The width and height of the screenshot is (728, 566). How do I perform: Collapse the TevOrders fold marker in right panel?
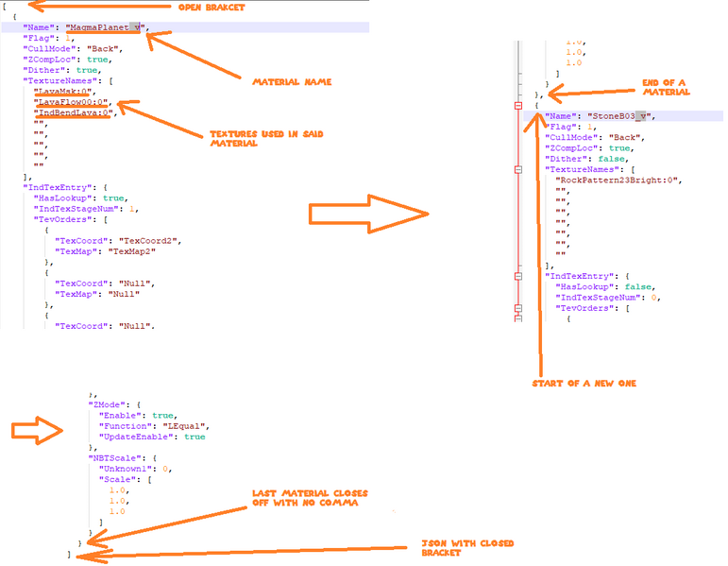click(518, 308)
